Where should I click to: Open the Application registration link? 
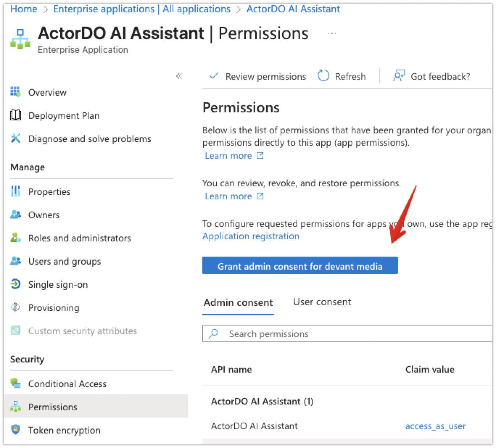251,236
